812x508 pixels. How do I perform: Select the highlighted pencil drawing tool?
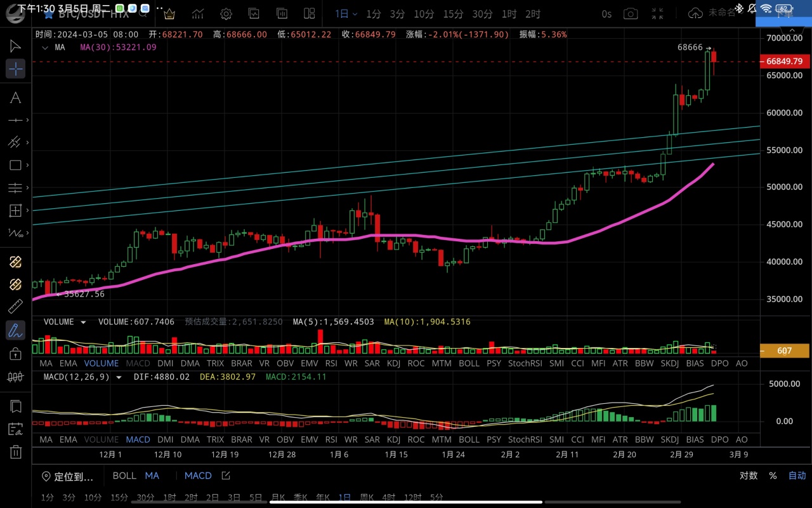(15, 330)
